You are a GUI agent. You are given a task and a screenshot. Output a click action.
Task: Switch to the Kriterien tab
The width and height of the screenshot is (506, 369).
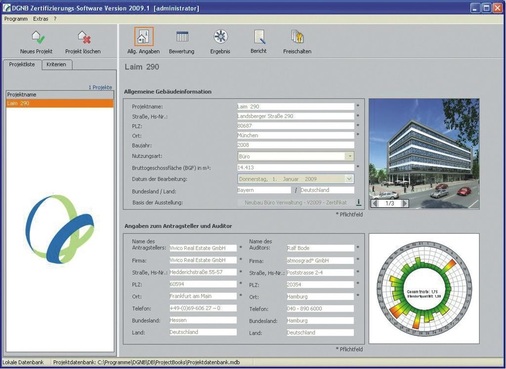coord(56,64)
